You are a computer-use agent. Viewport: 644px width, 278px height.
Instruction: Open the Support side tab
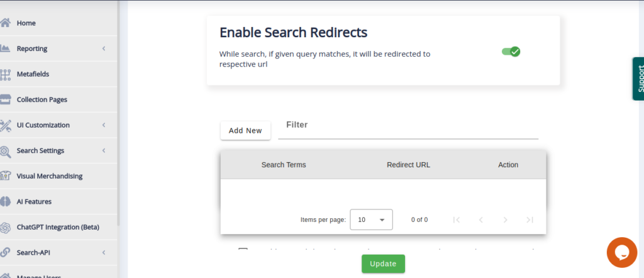pyautogui.click(x=638, y=79)
